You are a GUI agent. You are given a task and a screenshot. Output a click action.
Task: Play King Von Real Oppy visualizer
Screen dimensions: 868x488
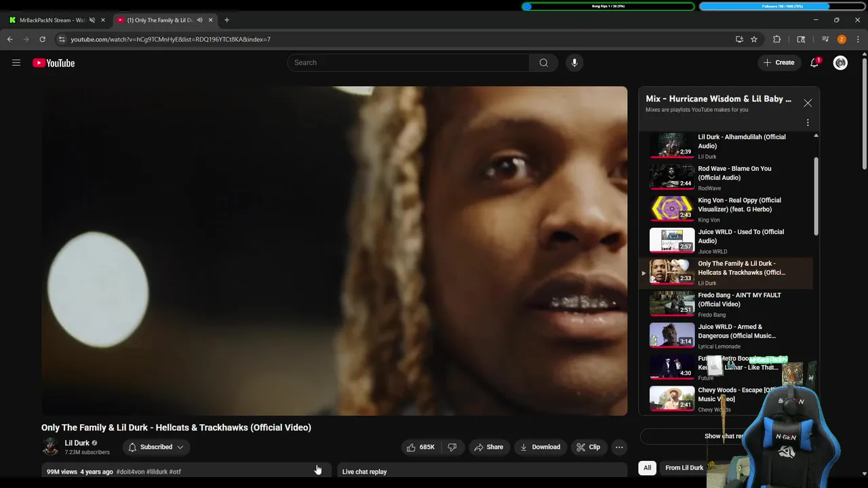[x=726, y=209]
